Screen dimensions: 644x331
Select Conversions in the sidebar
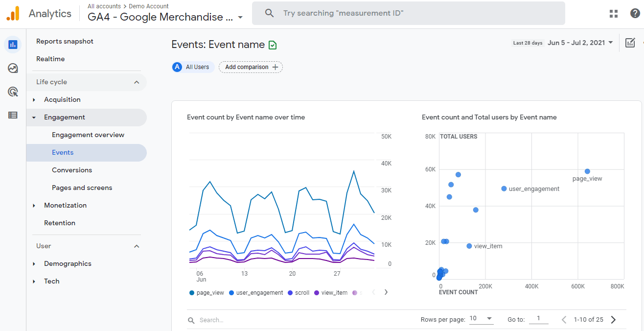72,170
